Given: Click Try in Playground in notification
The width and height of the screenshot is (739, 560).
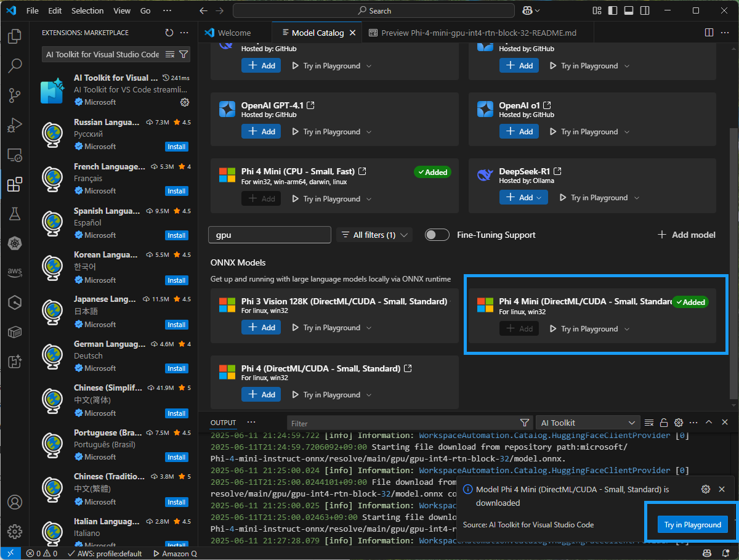Looking at the screenshot, I should click(693, 525).
